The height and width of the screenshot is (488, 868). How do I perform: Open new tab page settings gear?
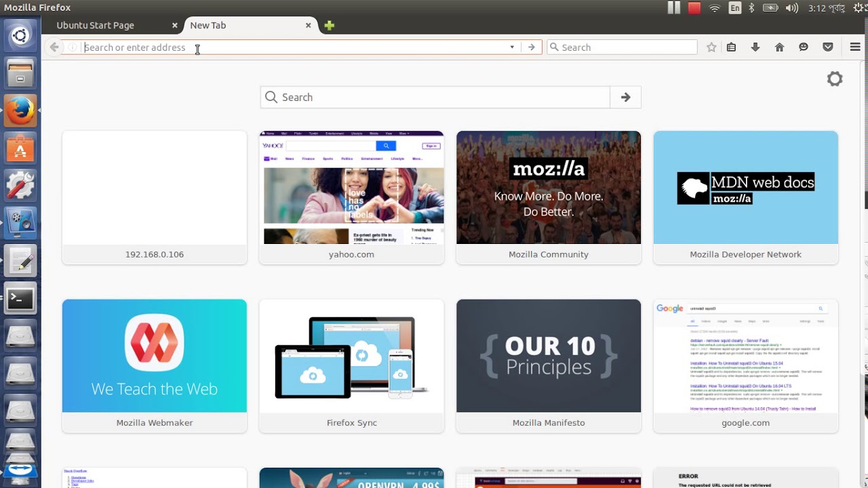[835, 79]
